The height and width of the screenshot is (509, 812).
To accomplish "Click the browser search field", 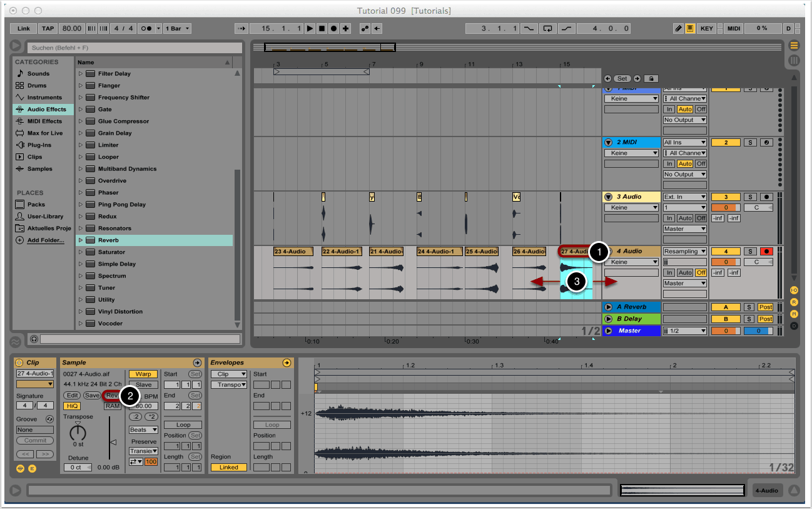I will coord(134,48).
